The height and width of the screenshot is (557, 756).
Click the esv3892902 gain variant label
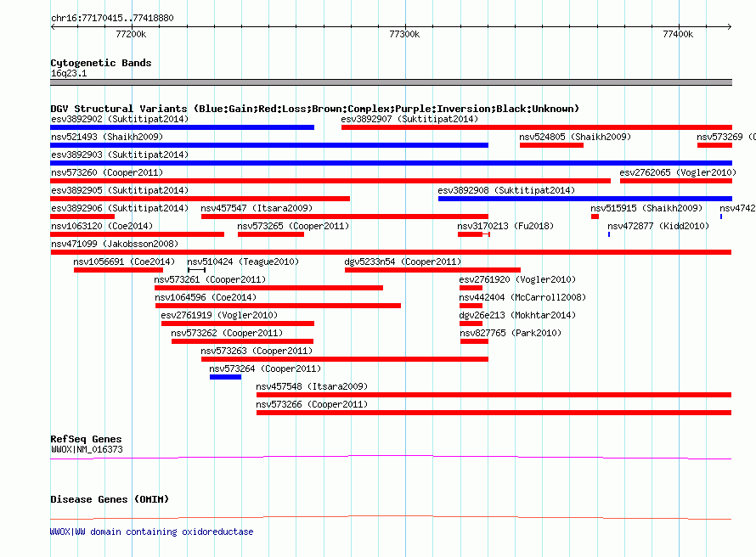click(120, 119)
